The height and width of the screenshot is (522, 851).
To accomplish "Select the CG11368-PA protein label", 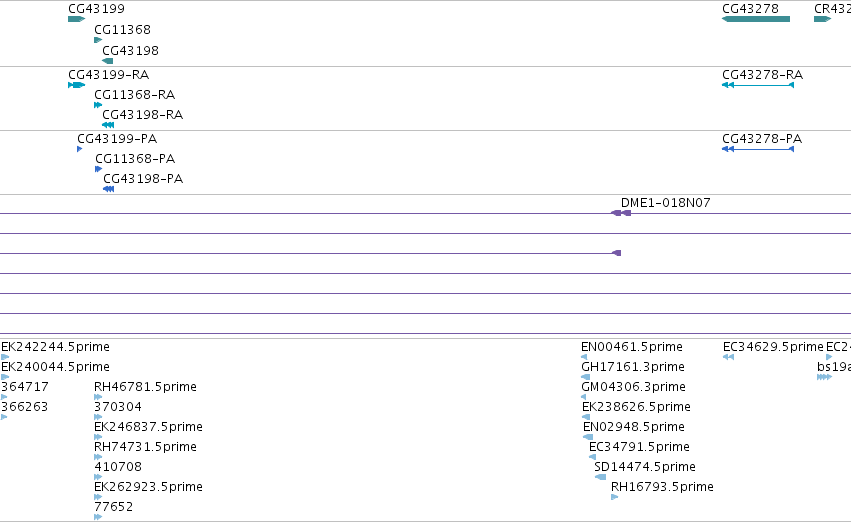I will [x=135, y=158].
